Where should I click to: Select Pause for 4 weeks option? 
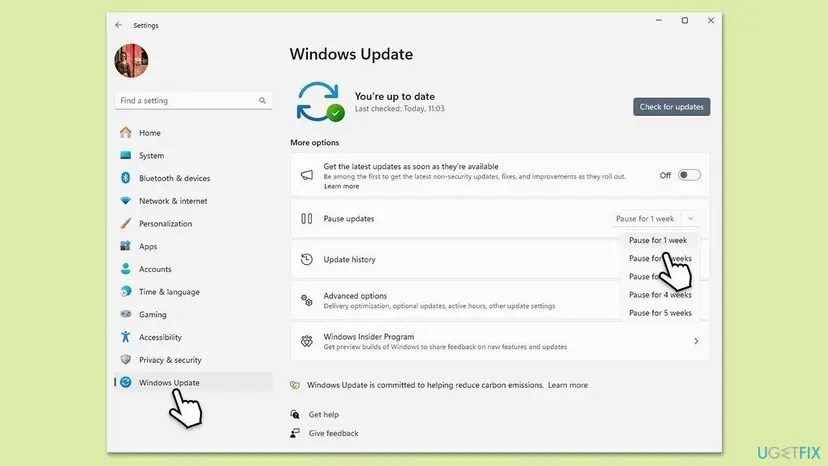click(660, 295)
